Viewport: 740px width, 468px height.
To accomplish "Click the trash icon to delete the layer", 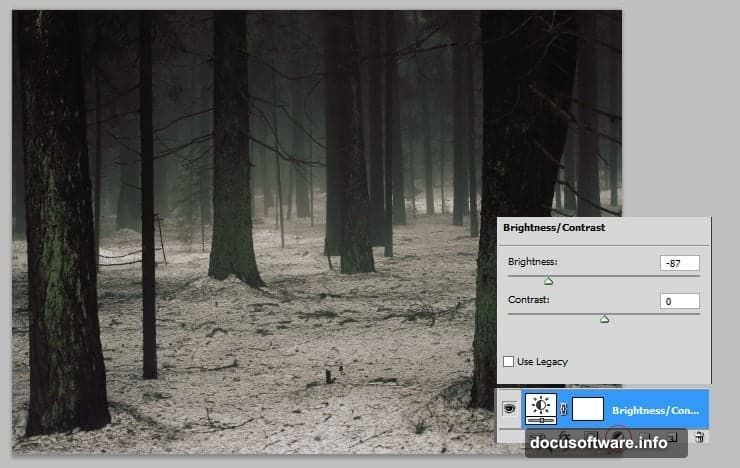I will click(x=699, y=437).
